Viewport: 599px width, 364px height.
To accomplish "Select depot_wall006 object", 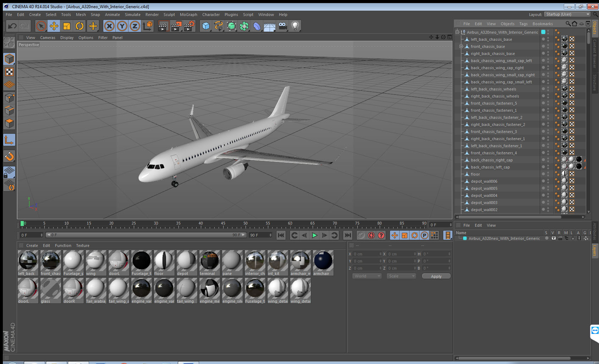I will [x=484, y=181].
